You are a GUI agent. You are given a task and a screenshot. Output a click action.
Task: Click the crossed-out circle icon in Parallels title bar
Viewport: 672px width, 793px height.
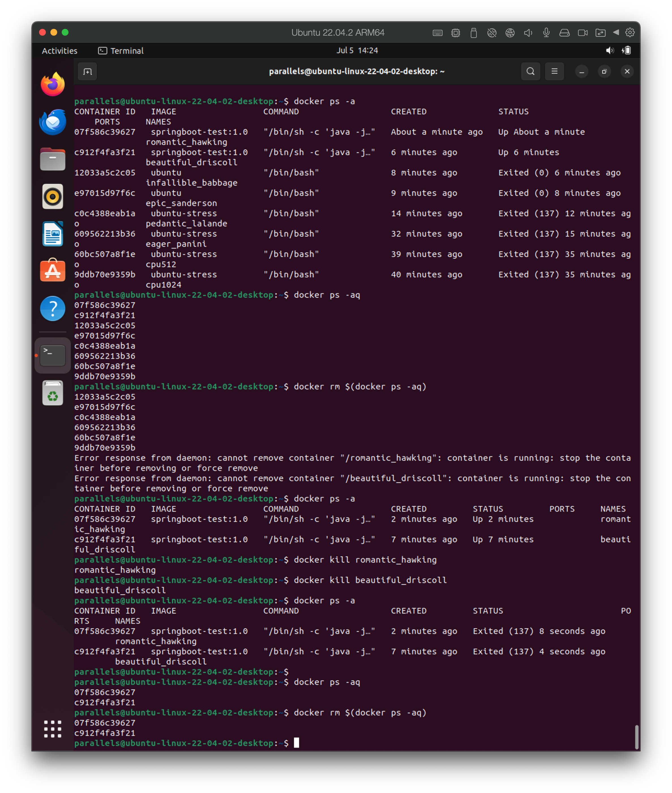491,33
